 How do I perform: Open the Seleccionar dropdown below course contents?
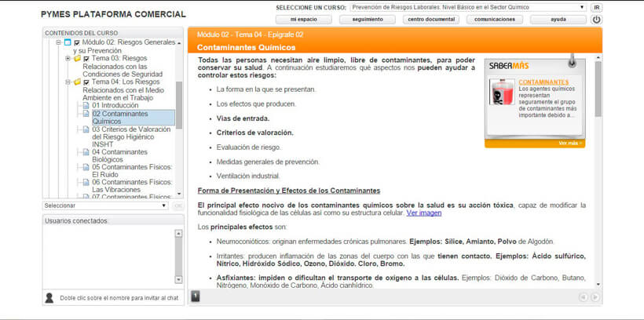coord(105,205)
